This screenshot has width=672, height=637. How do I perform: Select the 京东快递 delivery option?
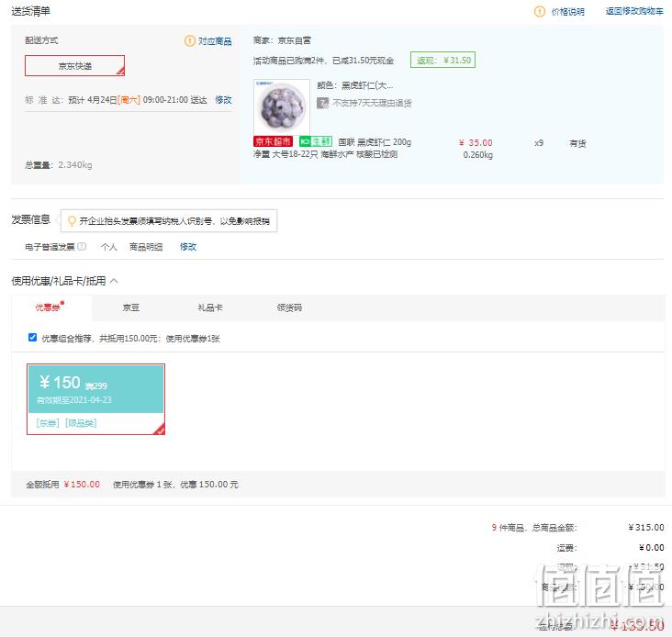pyautogui.click(x=74, y=66)
